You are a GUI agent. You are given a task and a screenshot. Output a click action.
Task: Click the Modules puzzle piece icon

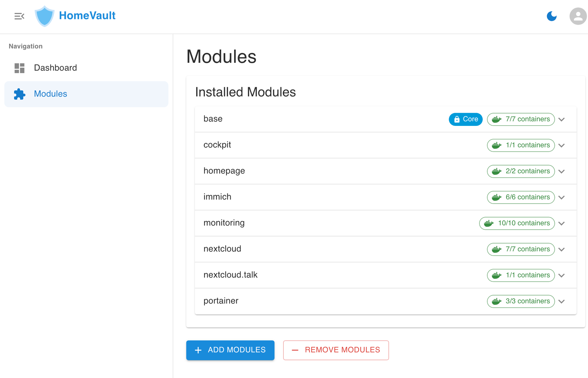(19, 94)
